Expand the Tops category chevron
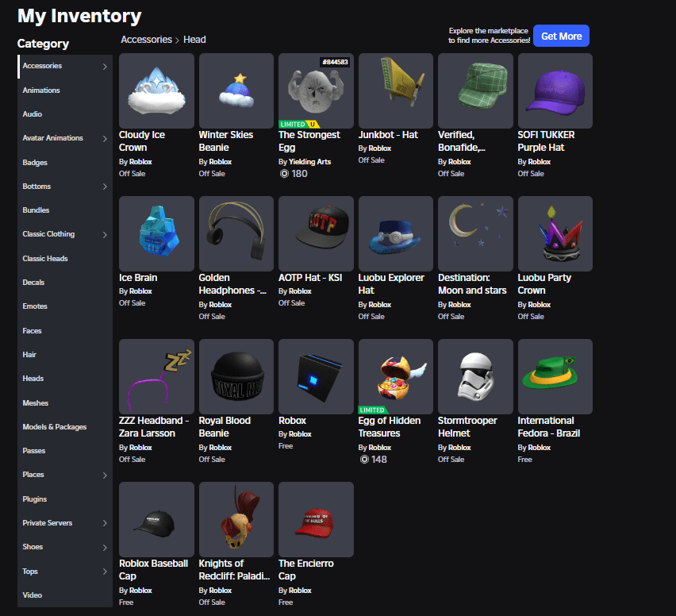This screenshot has height=616, width=676. (105, 571)
